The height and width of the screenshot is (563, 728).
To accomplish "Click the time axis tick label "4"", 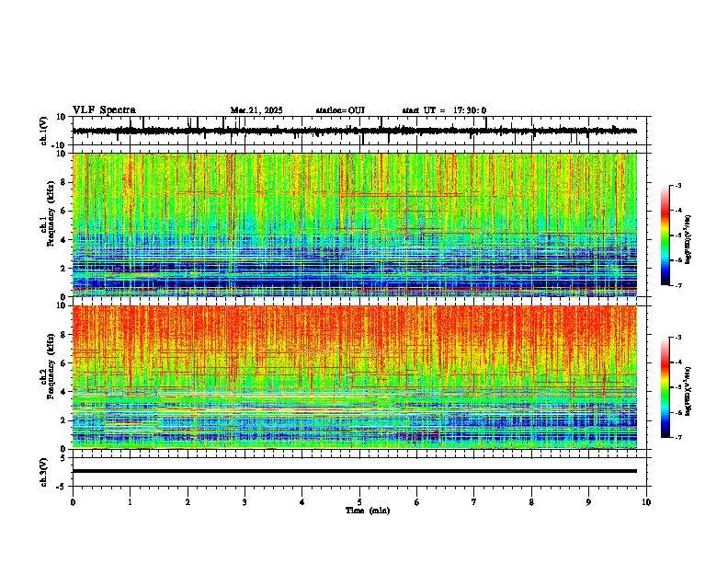I will [x=302, y=502].
